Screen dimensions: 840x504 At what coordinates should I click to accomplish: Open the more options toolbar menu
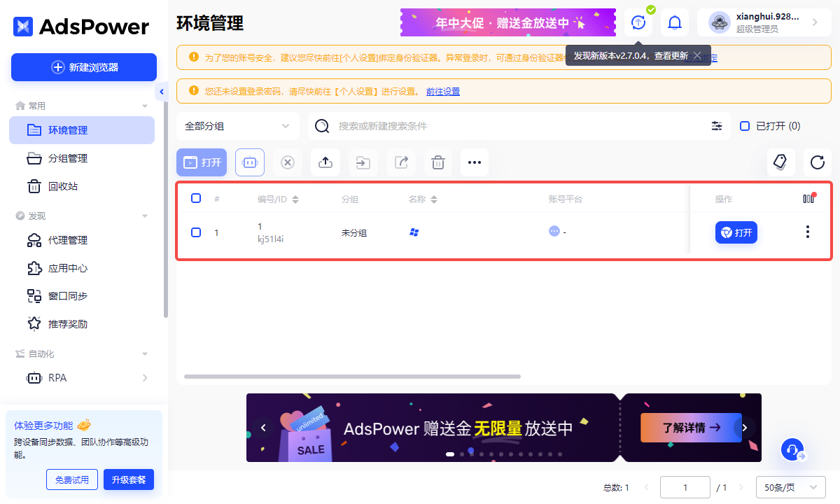[x=475, y=162]
